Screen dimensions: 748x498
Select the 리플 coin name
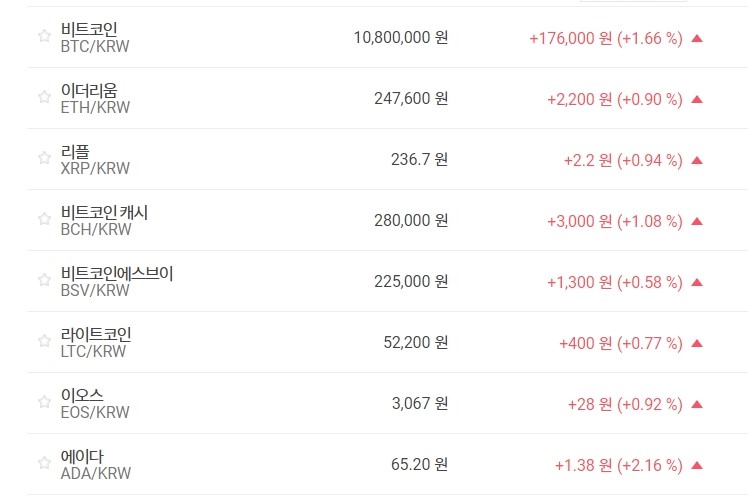(75, 151)
